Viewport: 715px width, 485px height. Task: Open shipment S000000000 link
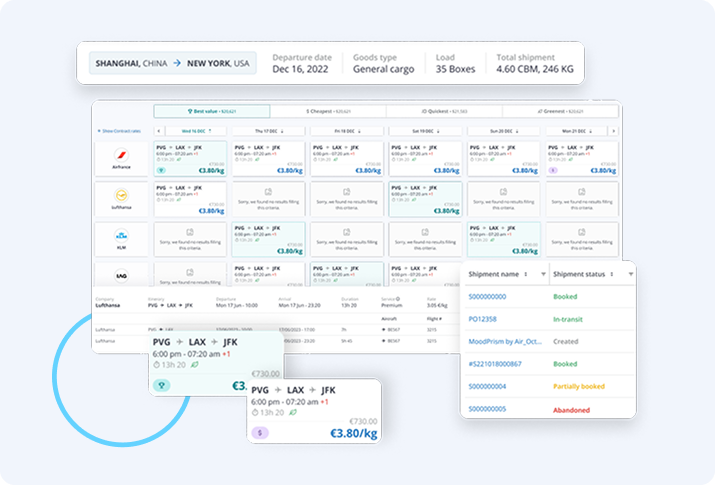488,297
